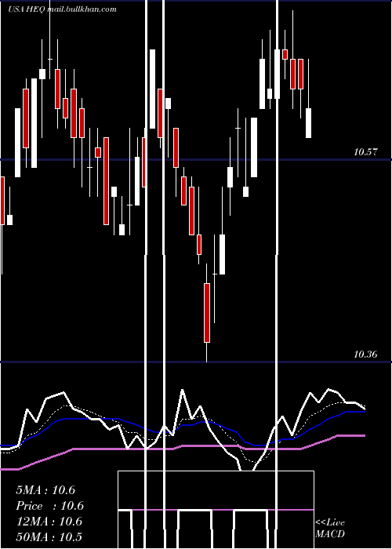The width and height of the screenshot is (392, 549).
Task: Select the 10.36 price level label
Action: [365, 354]
